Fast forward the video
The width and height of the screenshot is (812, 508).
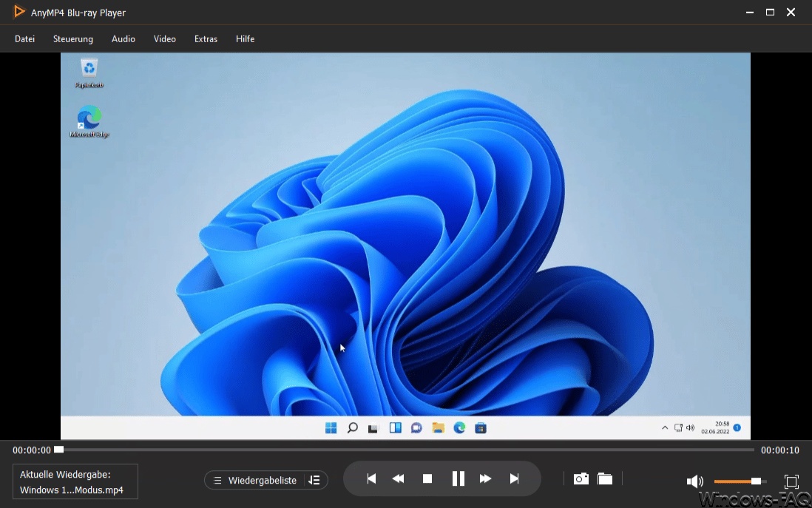pos(485,478)
